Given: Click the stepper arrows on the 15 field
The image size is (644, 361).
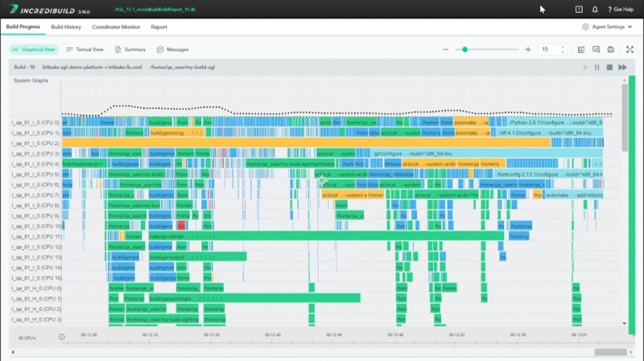Looking at the screenshot, I should coord(563,49).
